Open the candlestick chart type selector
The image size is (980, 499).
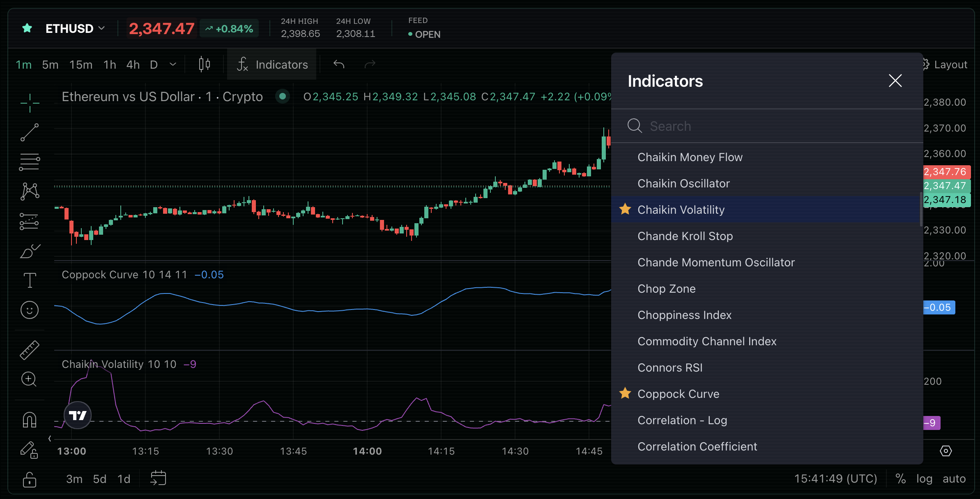point(204,64)
